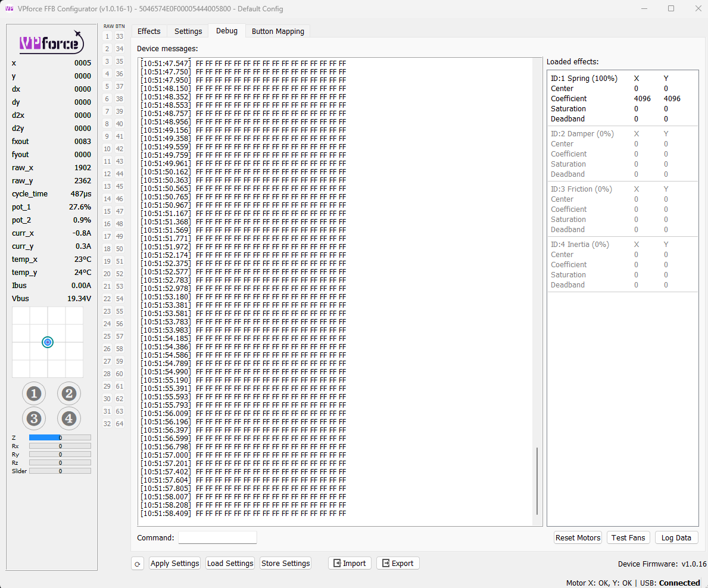Click the Reset Motors button
708x588 pixels.
(x=578, y=537)
